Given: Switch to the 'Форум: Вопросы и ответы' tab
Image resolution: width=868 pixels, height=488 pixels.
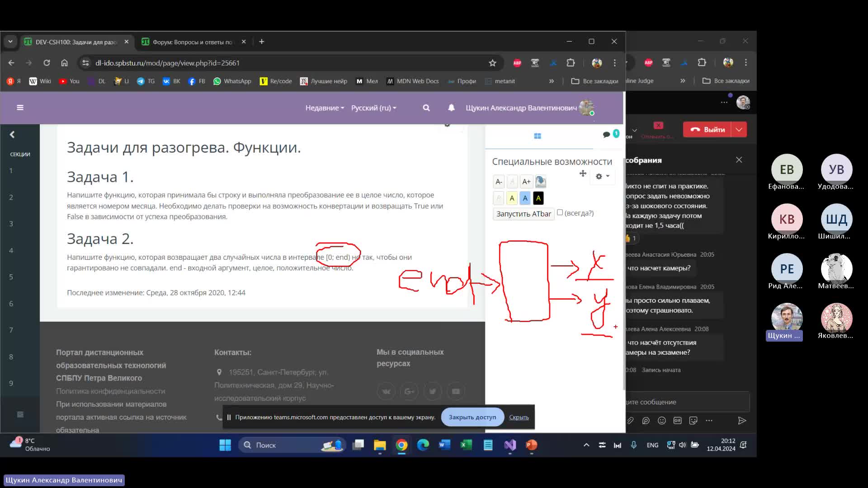Looking at the screenshot, I should [x=193, y=42].
